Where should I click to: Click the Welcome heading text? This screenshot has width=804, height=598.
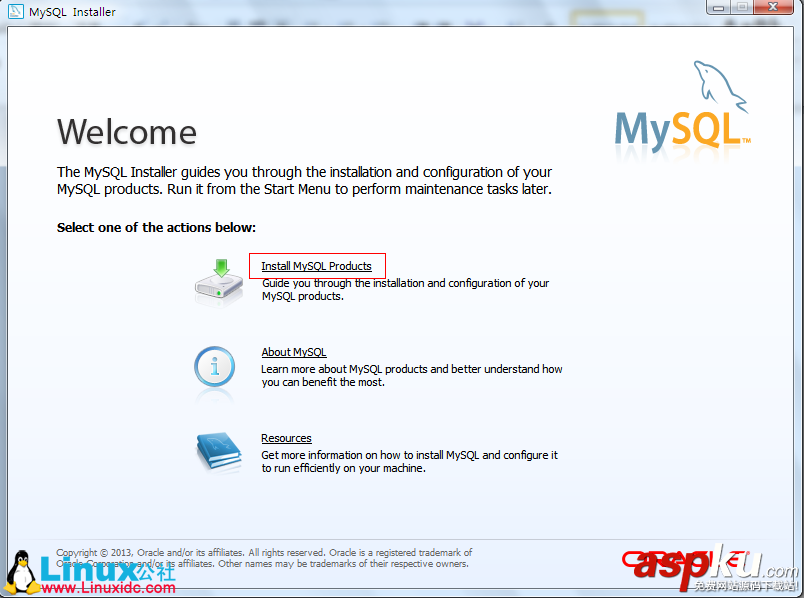(127, 132)
